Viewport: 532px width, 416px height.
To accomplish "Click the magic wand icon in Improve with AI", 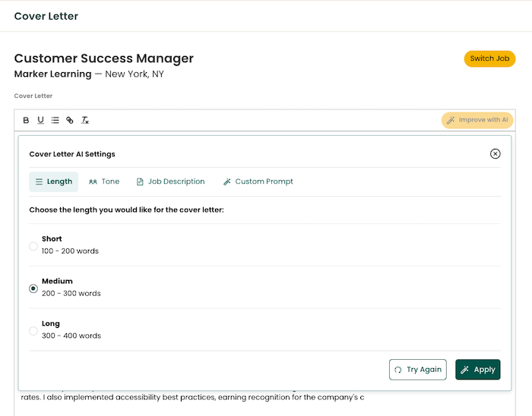I will click(451, 120).
